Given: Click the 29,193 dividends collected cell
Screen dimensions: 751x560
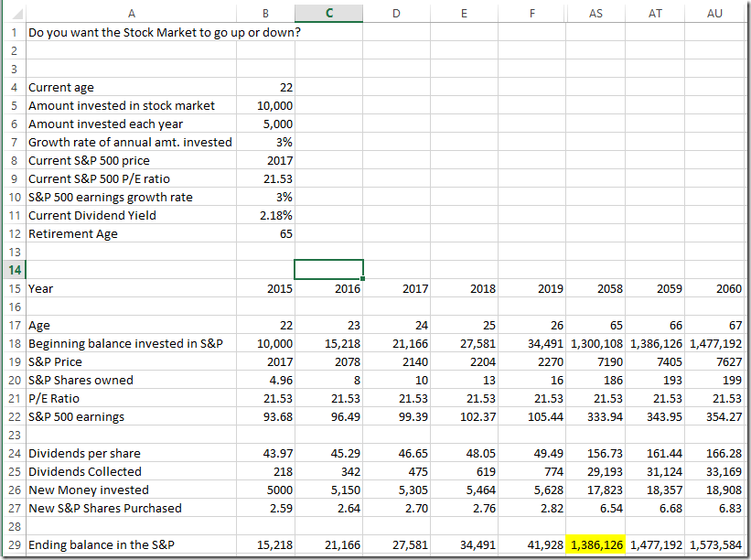Looking at the screenshot, I should click(595, 471).
